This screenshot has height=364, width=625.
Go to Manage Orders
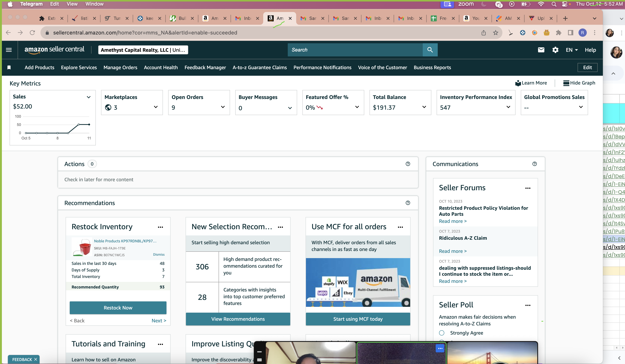point(120,67)
